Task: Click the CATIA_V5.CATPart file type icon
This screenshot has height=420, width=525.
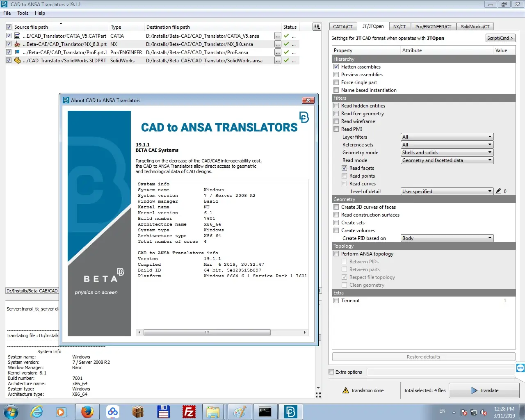Action: tap(17, 36)
